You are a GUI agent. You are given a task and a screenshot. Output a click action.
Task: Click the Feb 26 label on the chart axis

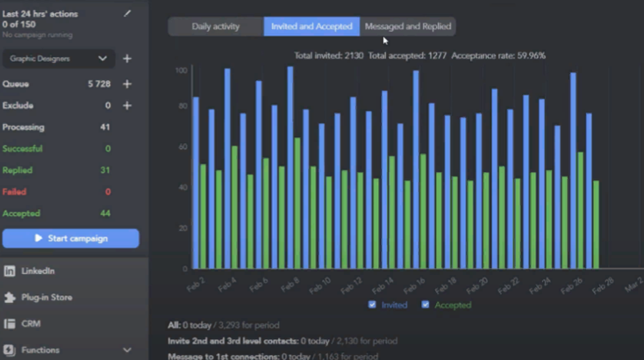[x=571, y=285]
